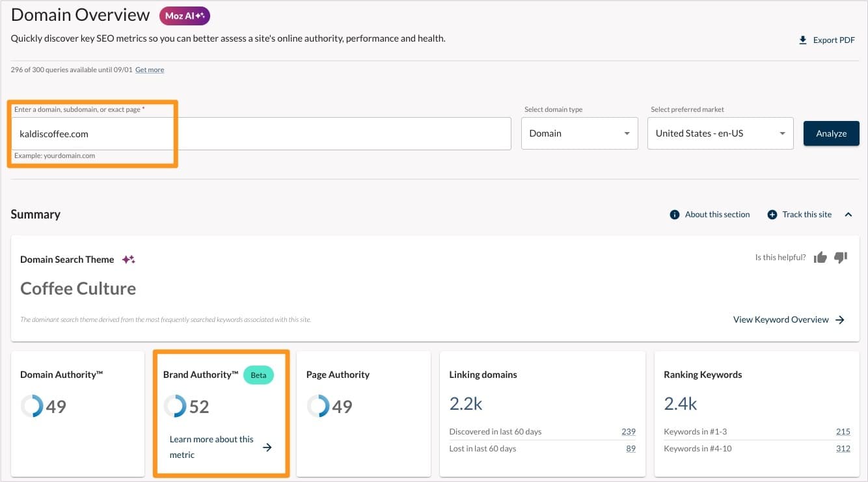This screenshot has height=482, width=868.
Task: Open the 215 keywords in #1-3 link
Action: click(x=843, y=431)
